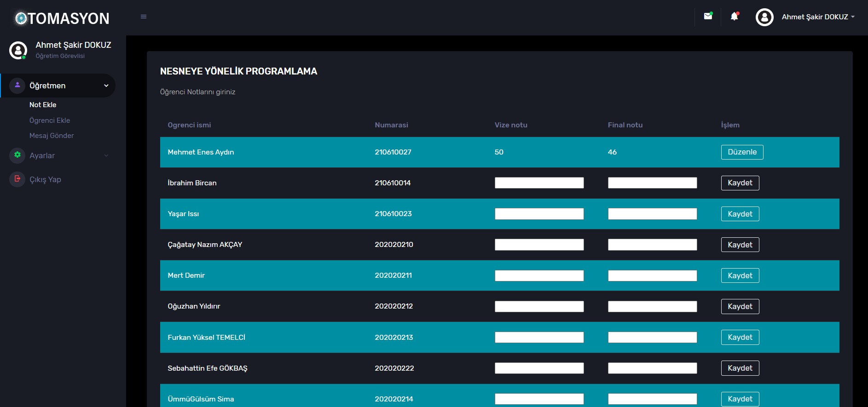This screenshot has width=868, height=407.
Task: Select Çıkış Yap to log out
Action: 45,179
